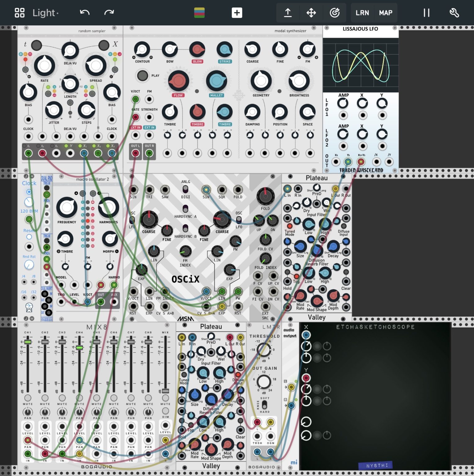This screenshot has height=476, width=474.
Task: Click the RATE knob on random sampler
Action: [44, 66]
